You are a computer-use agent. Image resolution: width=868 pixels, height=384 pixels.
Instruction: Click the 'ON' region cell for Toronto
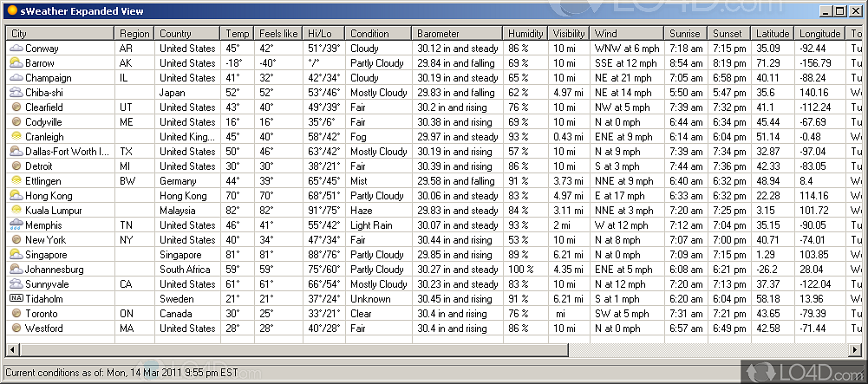point(127,314)
